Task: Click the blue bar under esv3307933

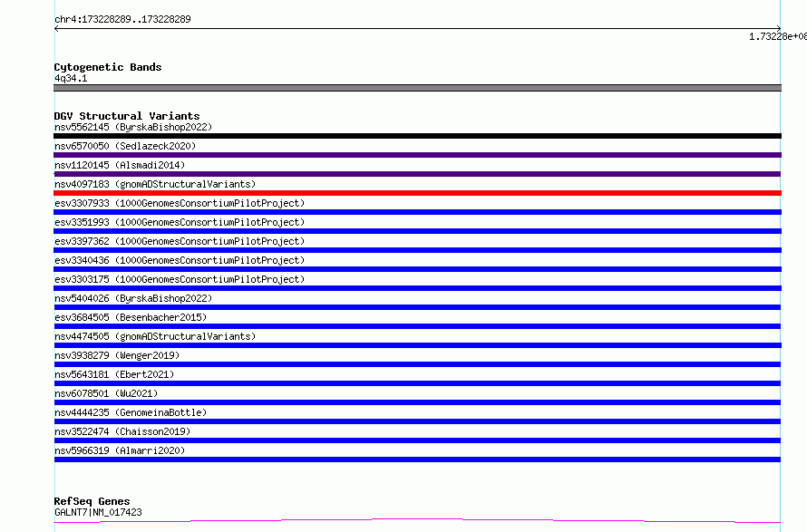Action: tap(417, 212)
